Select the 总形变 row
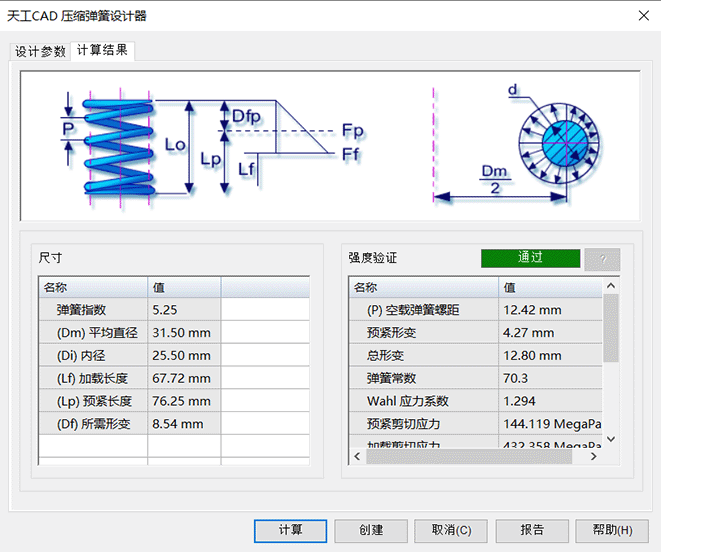This screenshot has width=702, height=552. click(476, 355)
